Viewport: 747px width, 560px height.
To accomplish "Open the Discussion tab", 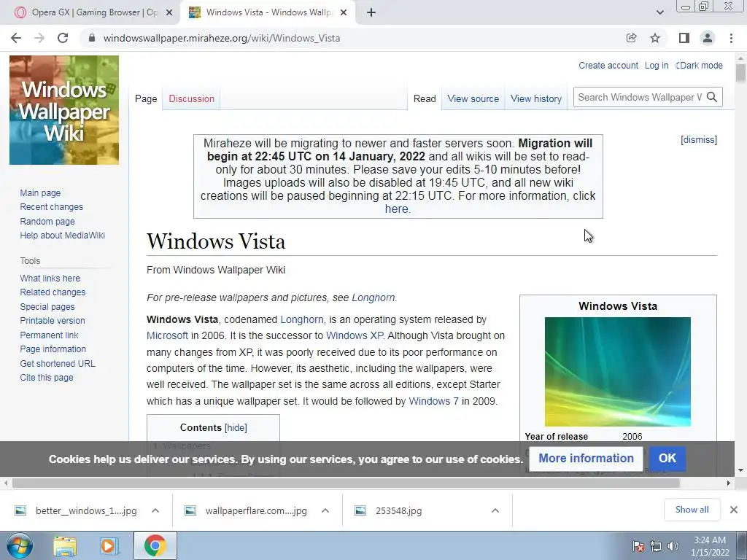I will pos(192,98).
